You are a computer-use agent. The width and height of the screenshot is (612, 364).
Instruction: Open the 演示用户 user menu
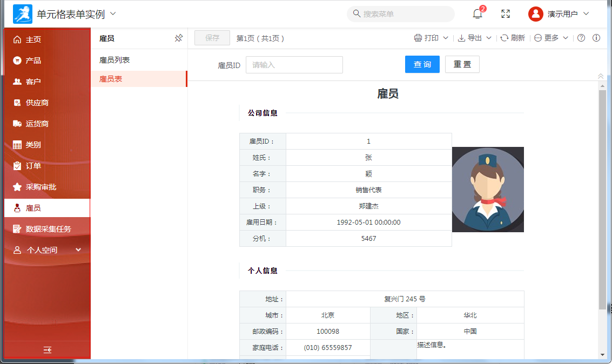point(559,14)
